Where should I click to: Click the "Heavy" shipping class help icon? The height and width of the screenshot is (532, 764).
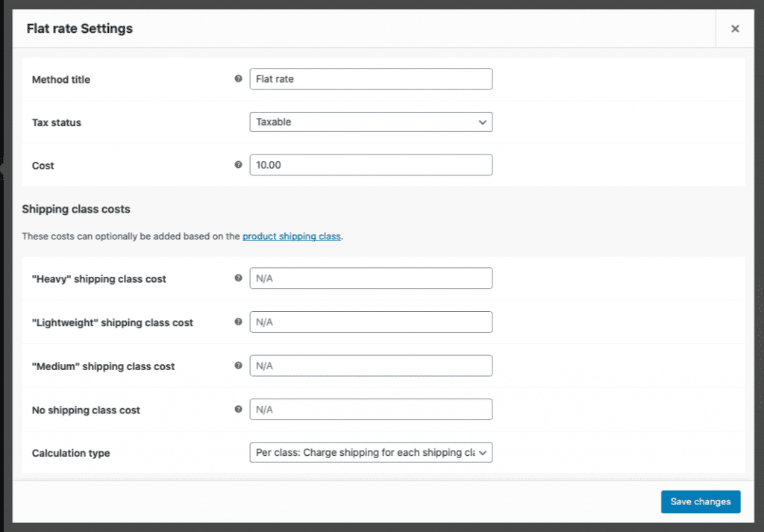coord(238,278)
